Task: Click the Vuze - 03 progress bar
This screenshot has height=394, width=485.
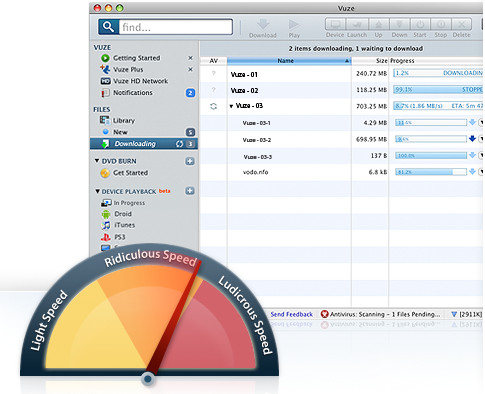Action: pyautogui.click(x=438, y=106)
